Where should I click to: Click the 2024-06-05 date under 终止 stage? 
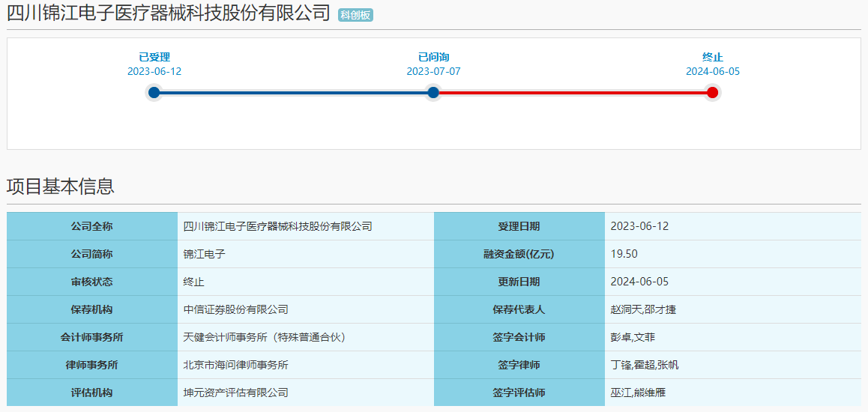pyautogui.click(x=712, y=71)
